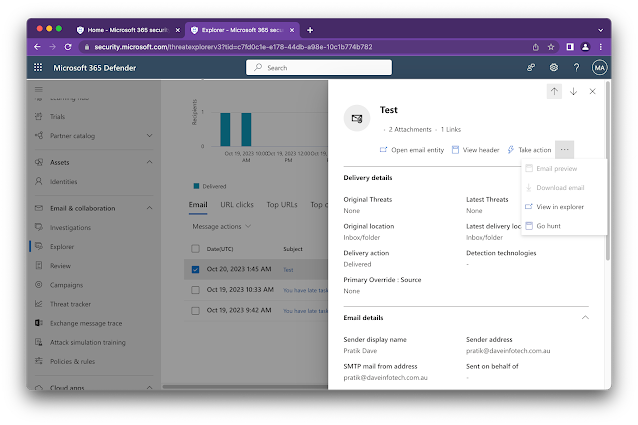638x425 pixels.
Task: Open Exchange message trace in the sidebar
Action: 86,323
